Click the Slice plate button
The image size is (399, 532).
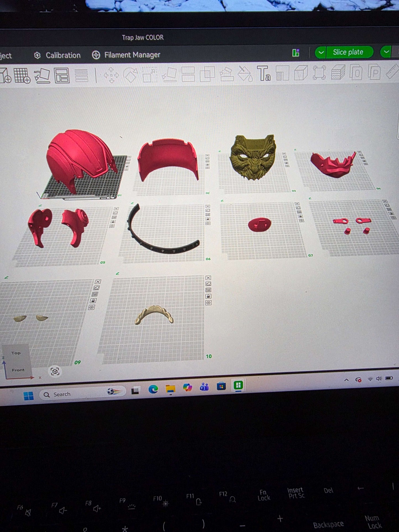point(349,52)
